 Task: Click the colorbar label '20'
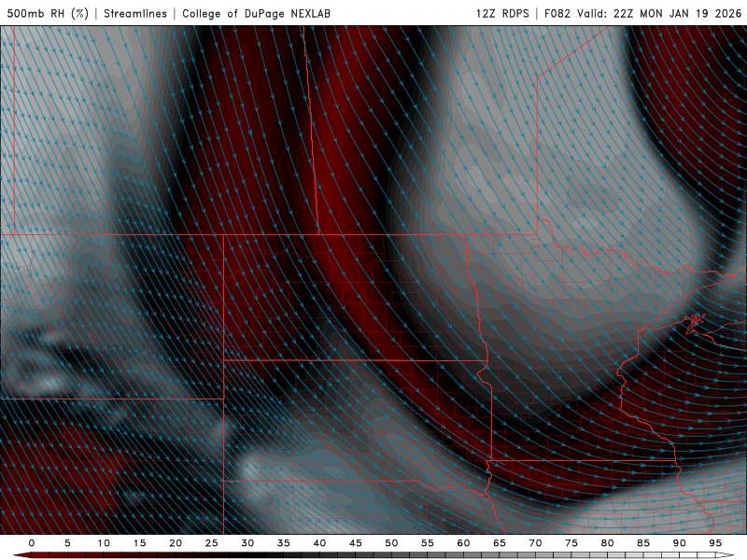click(176, 543)
